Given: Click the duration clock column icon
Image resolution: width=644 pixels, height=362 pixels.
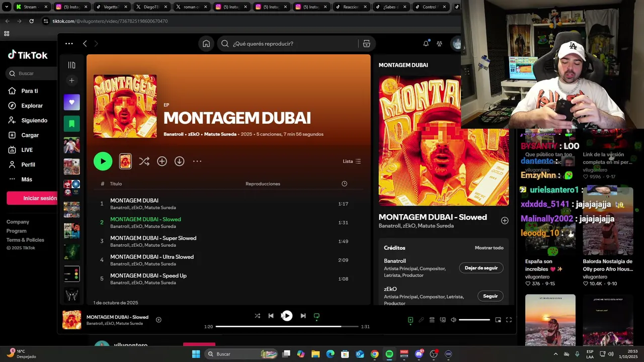Looking at the screenshot, I should (x=344, y=184).
